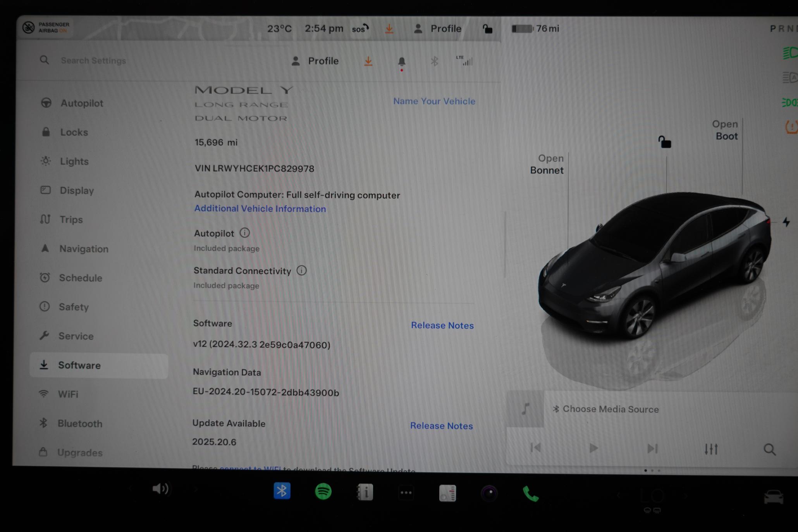Tap the EU-2024.20-15072-2dbb43900b navigation data text
Screen dimensions: 798x532
point(266,392)
